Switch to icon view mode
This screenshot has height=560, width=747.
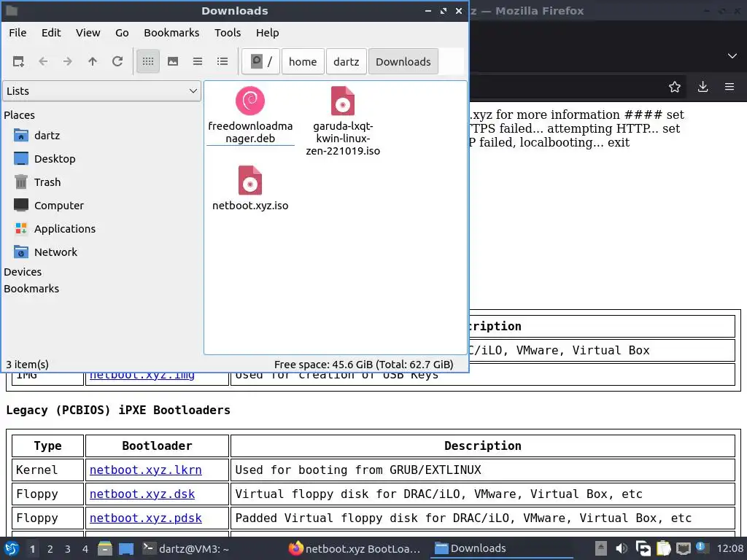pos(148,61)
